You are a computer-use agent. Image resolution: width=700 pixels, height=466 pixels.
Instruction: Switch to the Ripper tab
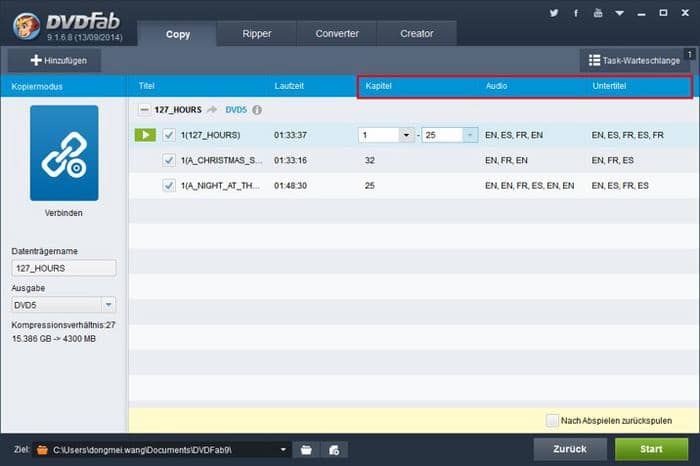(257, 33)
